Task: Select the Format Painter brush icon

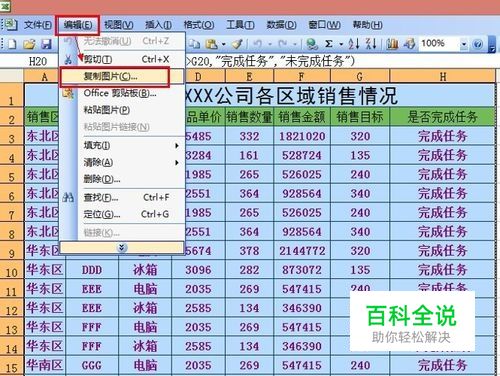Action: [x=238, y=44]
